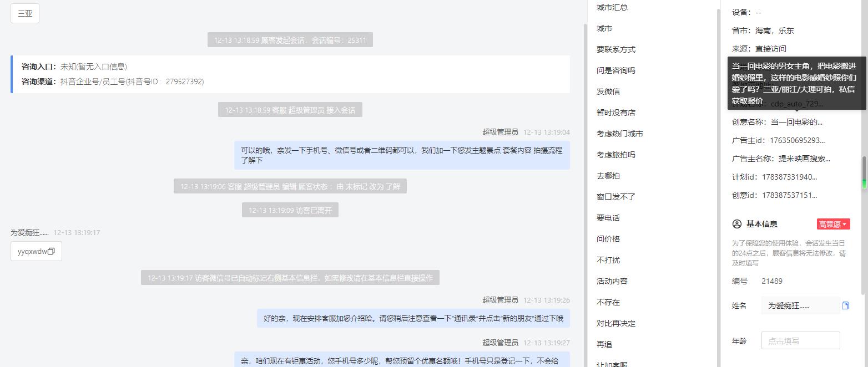Choose the 问价格 quick reply
This screenshot has width=868, height=367.
(x=608, y=239)
